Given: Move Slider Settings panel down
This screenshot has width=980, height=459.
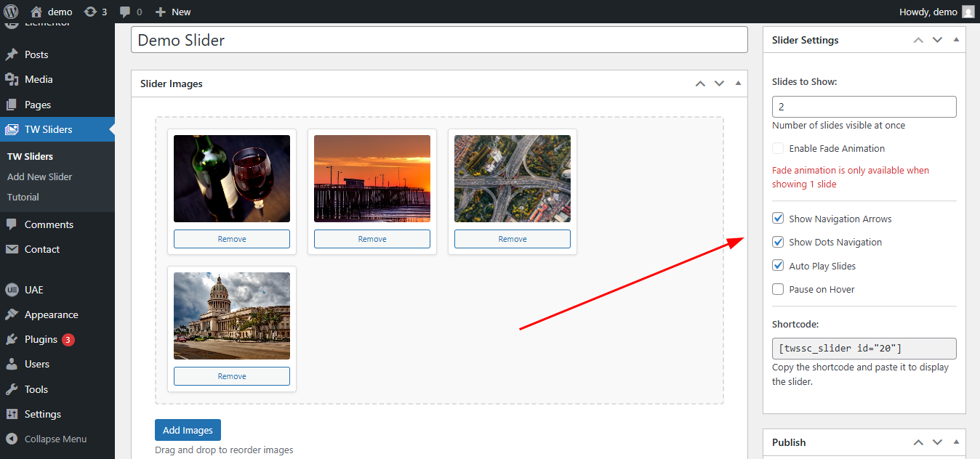Looking at the screenshot, I should click(937, 40).
